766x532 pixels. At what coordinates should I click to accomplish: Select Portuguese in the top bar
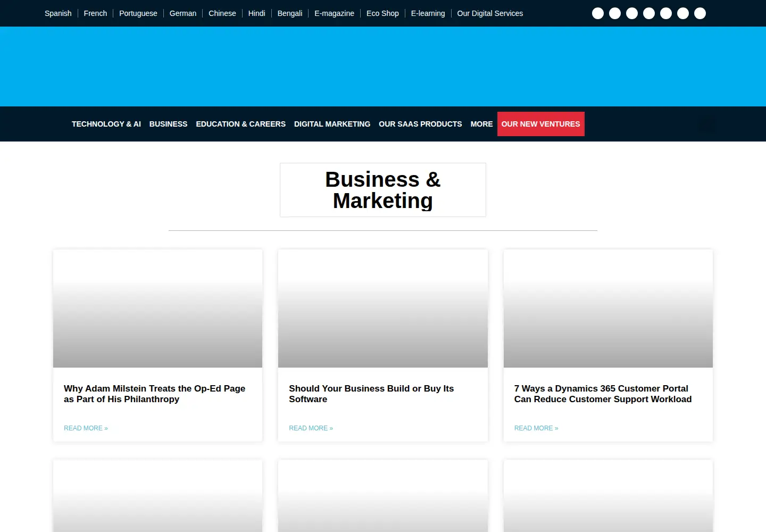138,13
